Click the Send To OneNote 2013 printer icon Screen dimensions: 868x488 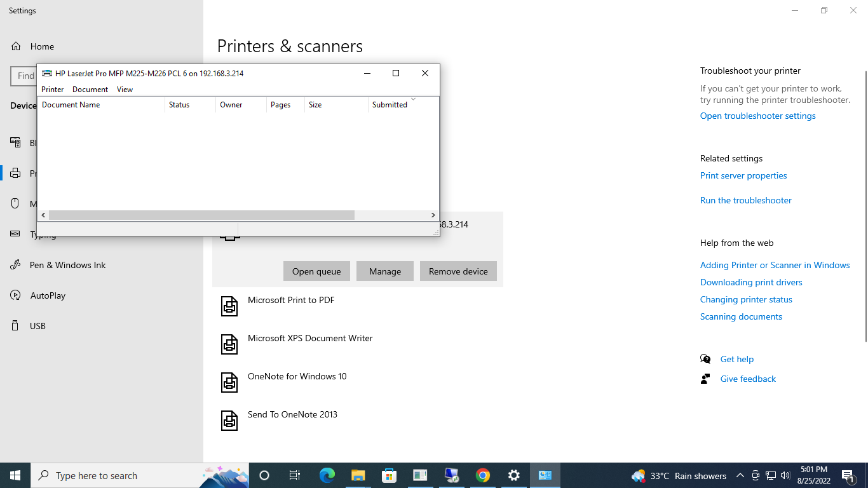pos(229,421)
